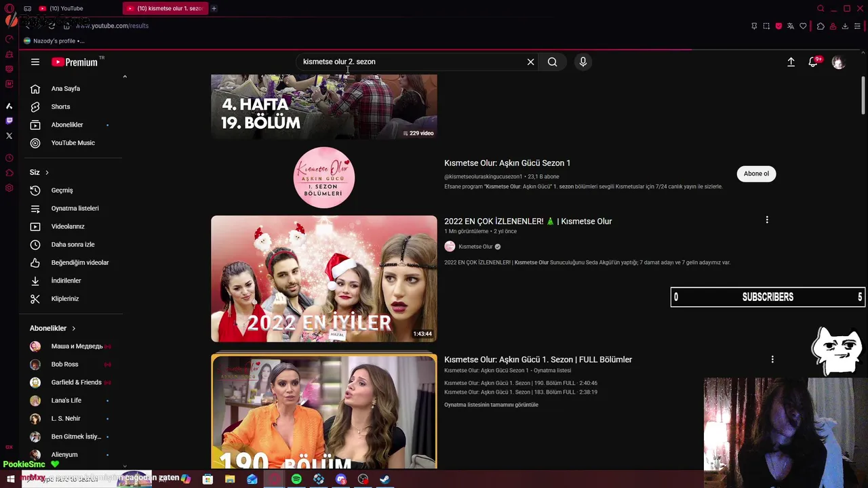Open the Sezon 1 channel round avatar
Image resolution: width=868 pixels, height=488 pixels.
pyautogui.click(x=324, y=177)
